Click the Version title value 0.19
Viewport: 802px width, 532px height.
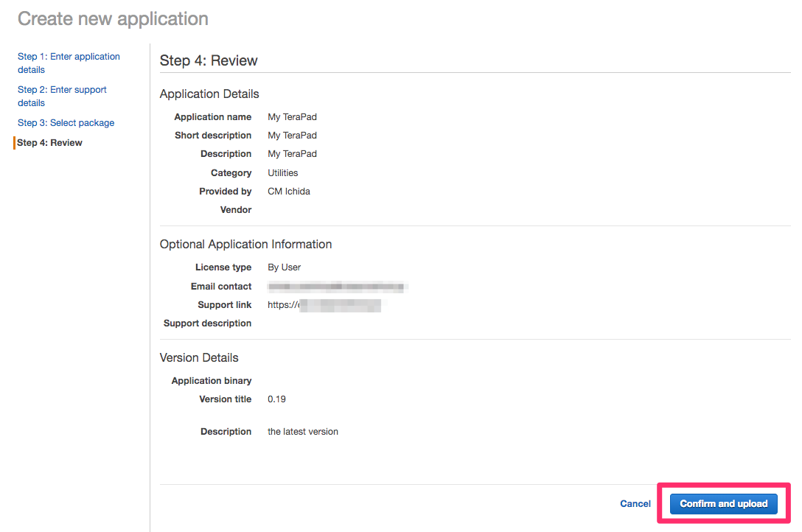[276, 399]
